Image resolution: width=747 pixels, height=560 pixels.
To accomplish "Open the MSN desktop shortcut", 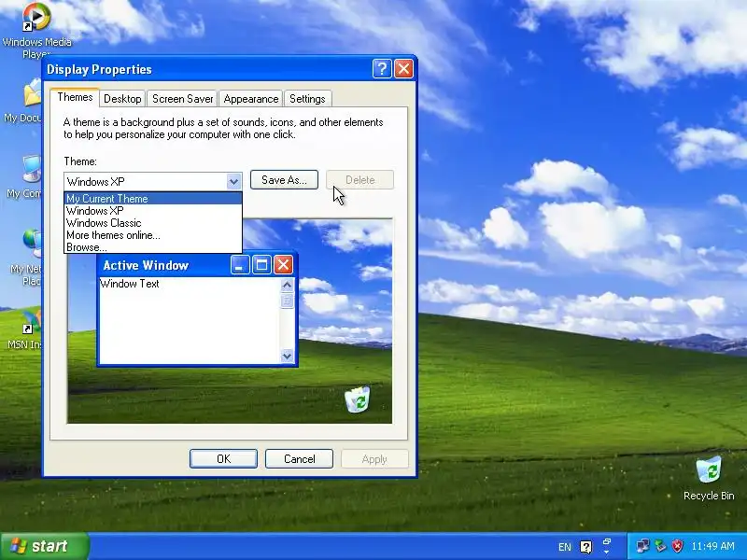I will [x=25, y=329].
